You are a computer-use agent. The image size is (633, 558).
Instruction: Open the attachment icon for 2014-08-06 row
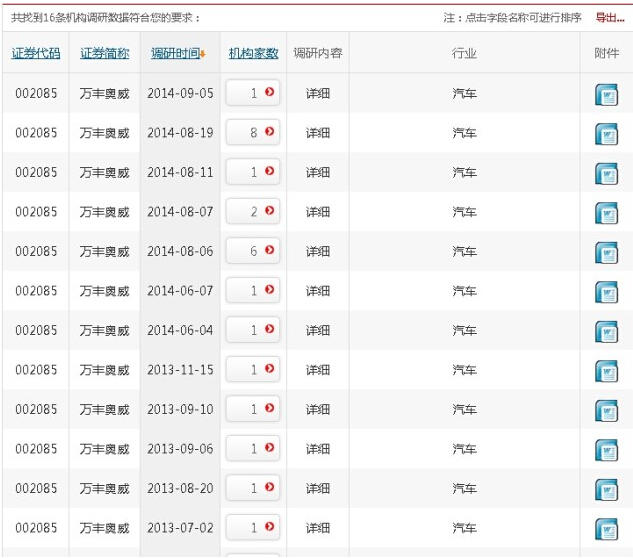point(606,253)
